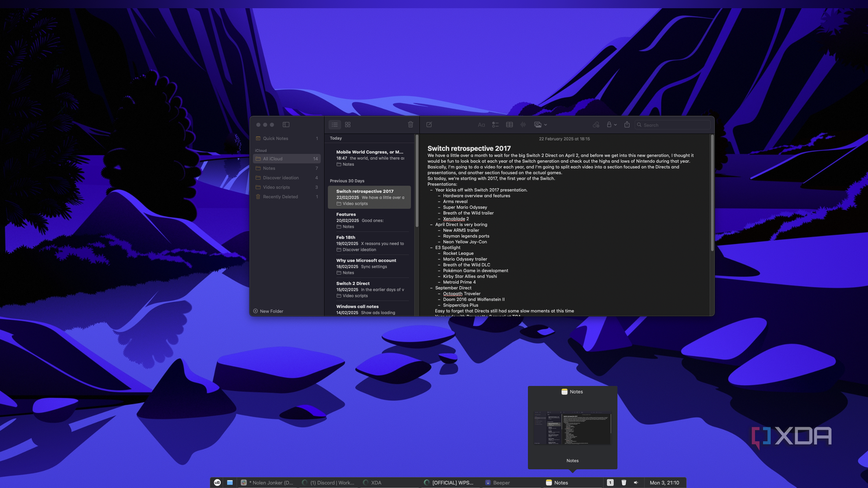
Task: Switch to Discord taskbar window
Action: 328,482
